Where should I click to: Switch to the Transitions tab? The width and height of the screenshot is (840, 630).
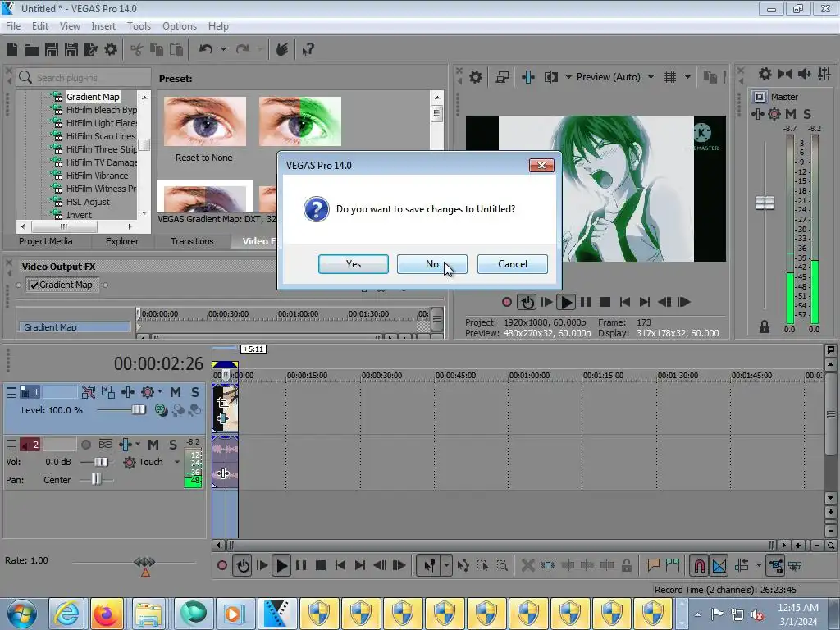click(192, 241)
